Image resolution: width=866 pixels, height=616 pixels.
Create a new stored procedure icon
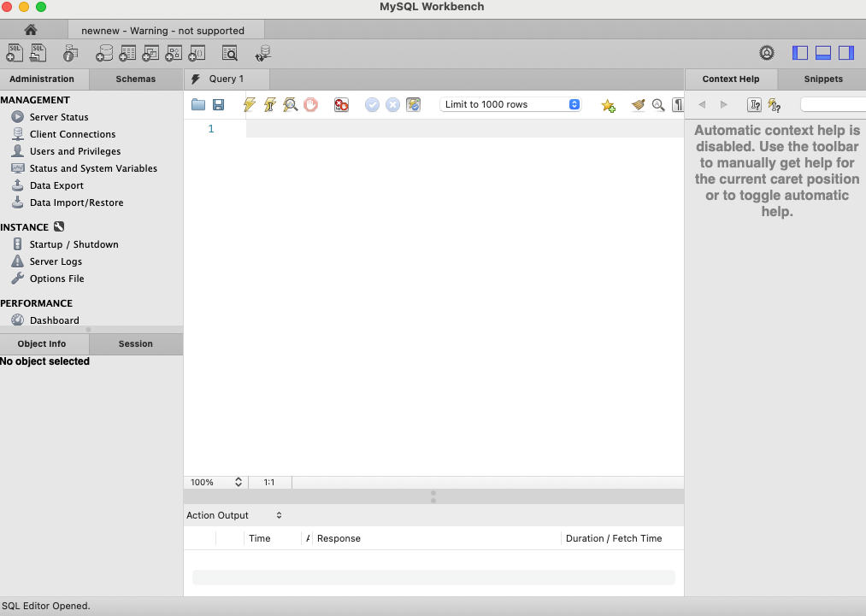pos(174,53)
